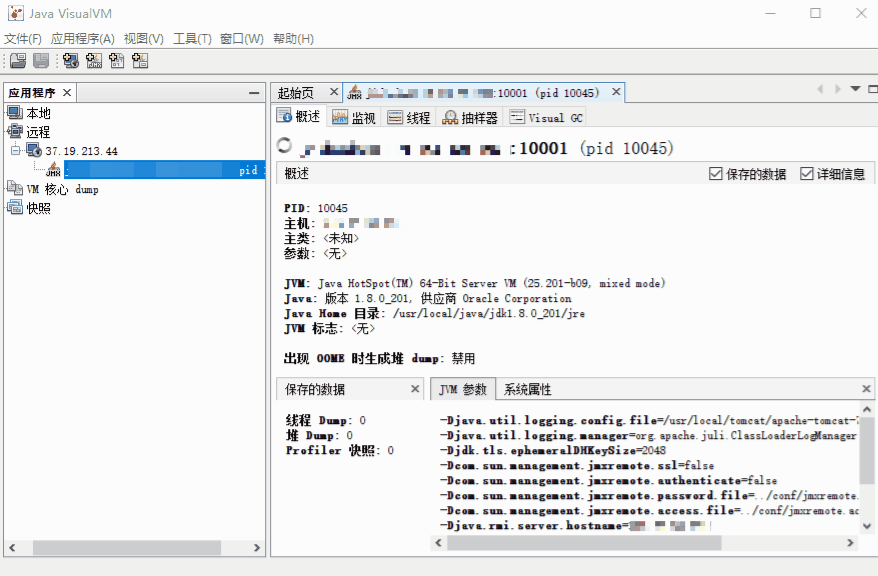The image size is (878, 576).
Task: Uncheck the 详细信息 checkbox
Action: (x=806, y=174)
